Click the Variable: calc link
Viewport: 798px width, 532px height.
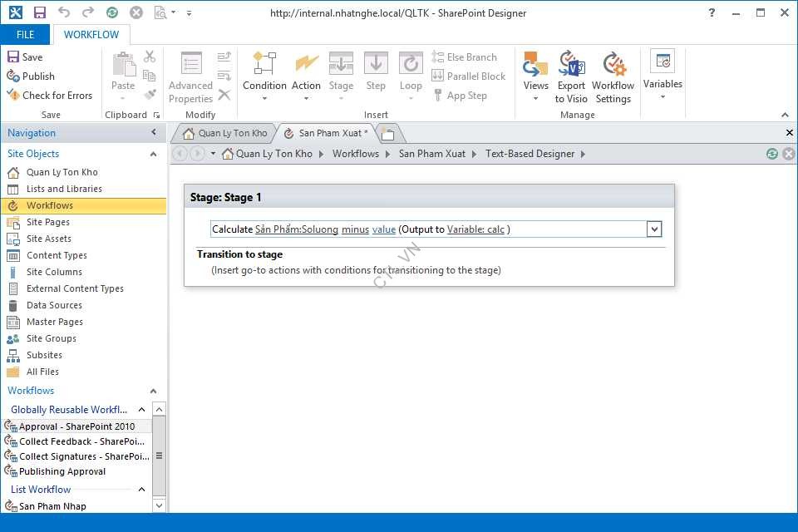tap(476, 229)
